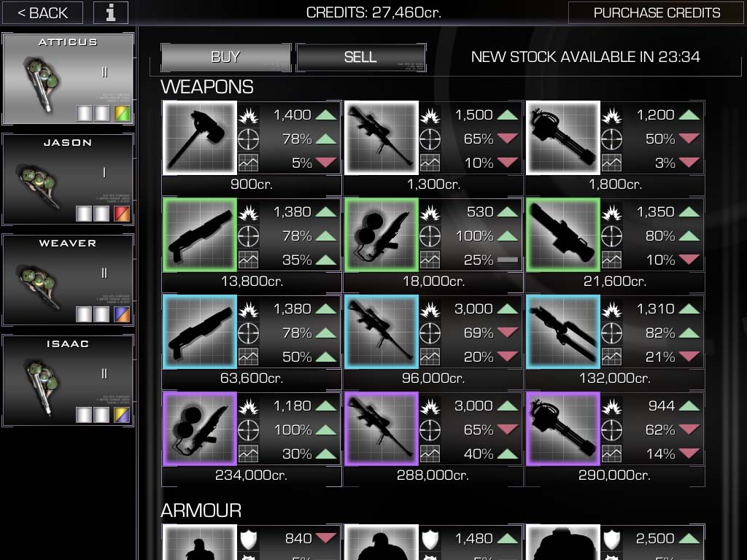The image size is (747, 560).
Task: Click the grey neutral indicator beside 25%
Action: [x=508, y=260]
